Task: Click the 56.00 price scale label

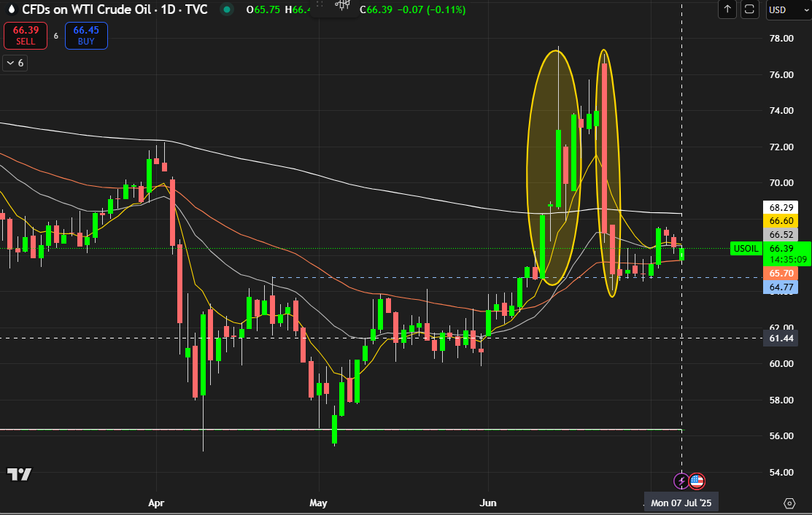Action: [x=781, y=435]
